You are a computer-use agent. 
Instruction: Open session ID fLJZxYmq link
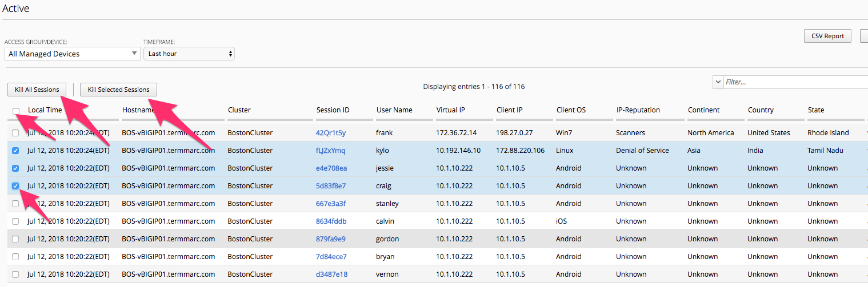point(331,151)
